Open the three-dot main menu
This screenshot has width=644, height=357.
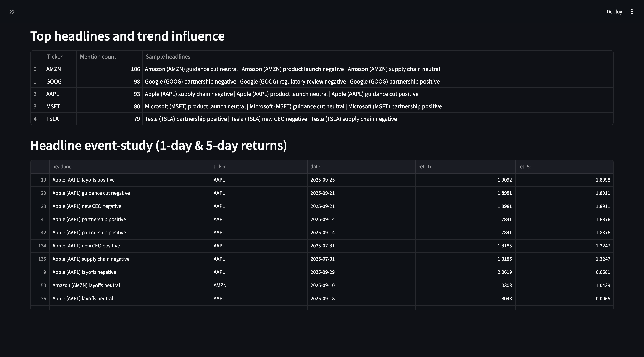pyautogui.click(x=632, y=12)
